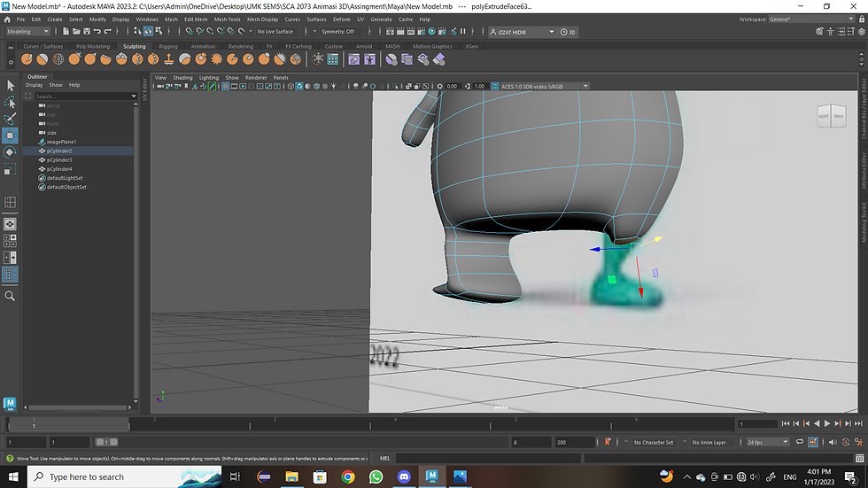
Task: Click the Set Key icon on range bar
Action: point(608,442)
